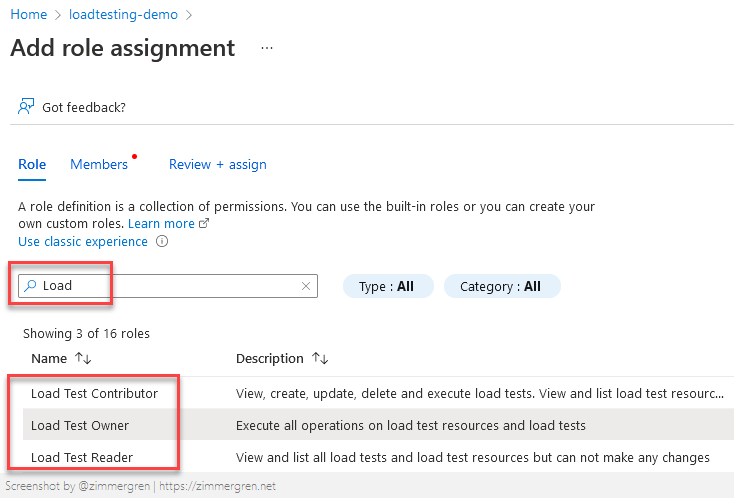Screen dimensions: 734x498
Task: Click the Learn more link
Action: 161,224
